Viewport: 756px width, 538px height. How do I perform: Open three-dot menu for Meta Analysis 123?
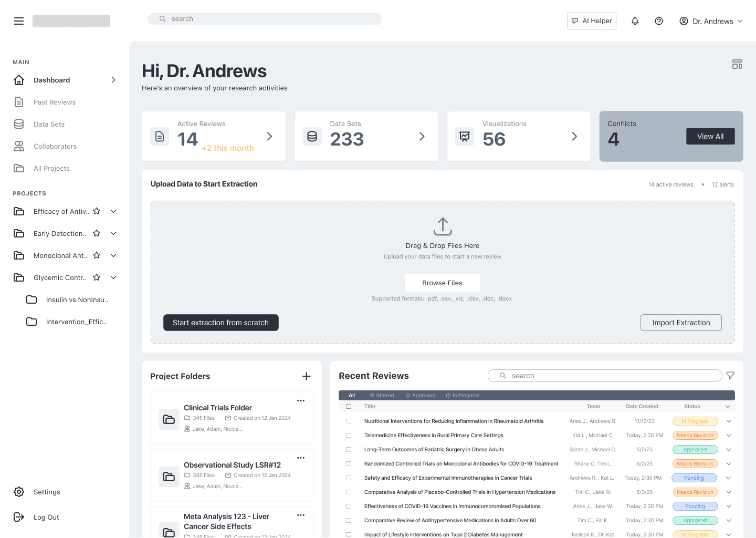(x=301, y=515)
